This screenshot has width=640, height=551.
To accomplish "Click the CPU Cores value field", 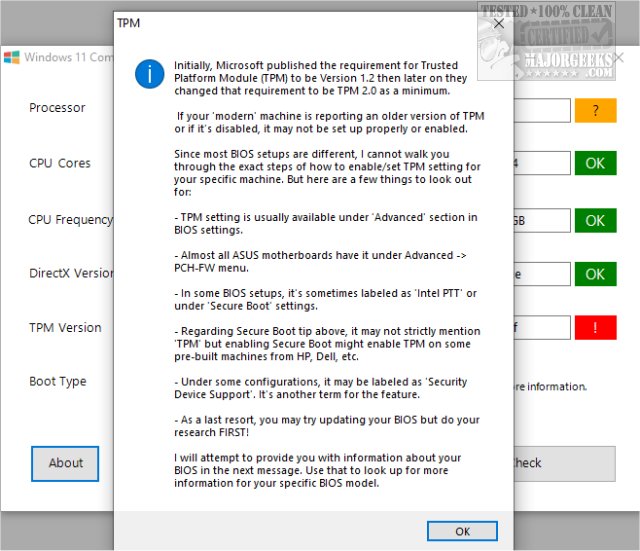I will 542,163.
